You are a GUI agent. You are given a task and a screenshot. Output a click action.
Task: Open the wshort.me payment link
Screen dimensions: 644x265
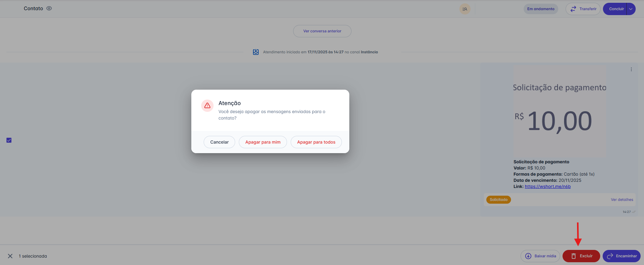pyautogui.click(x=547, y=186)
